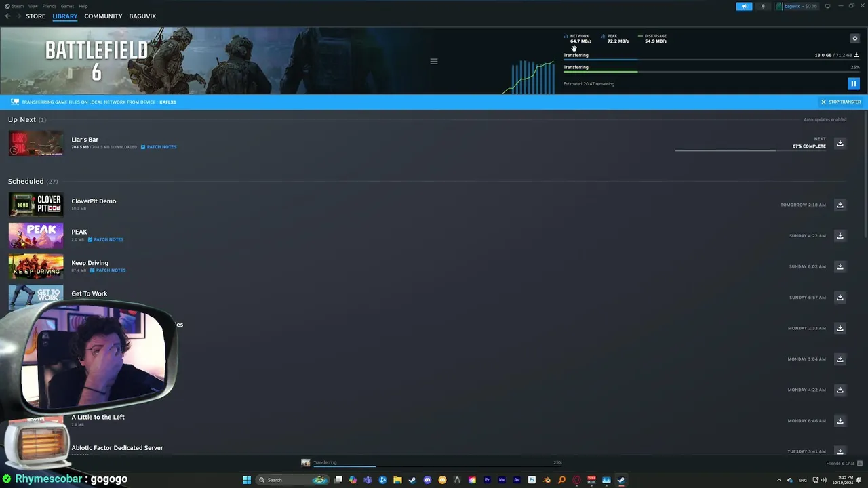Click the announcements megaphone icon
868x488 pixels.
coord(744,6)
